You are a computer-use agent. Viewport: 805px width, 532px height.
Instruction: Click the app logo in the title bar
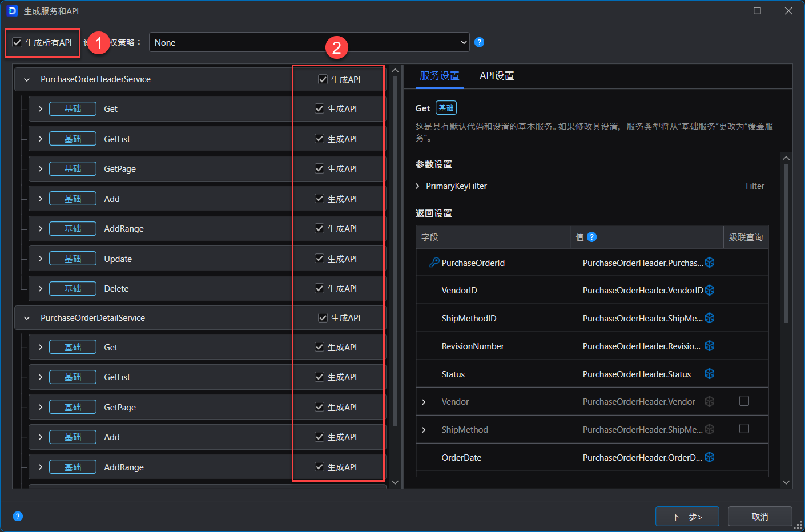(x=13, y=11)
